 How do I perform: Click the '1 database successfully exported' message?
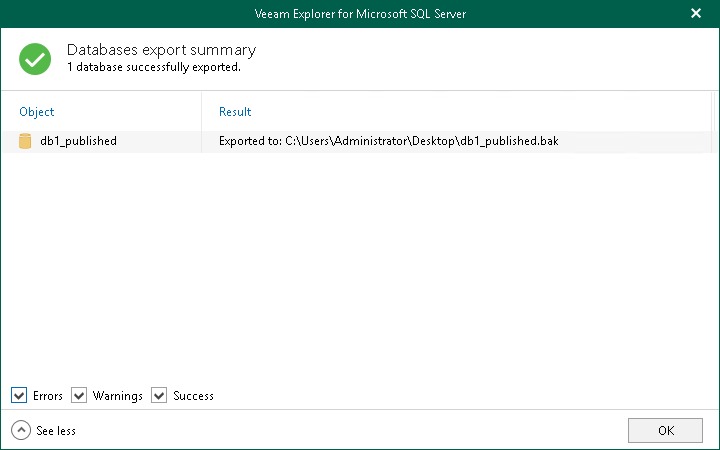click(153, 68)
